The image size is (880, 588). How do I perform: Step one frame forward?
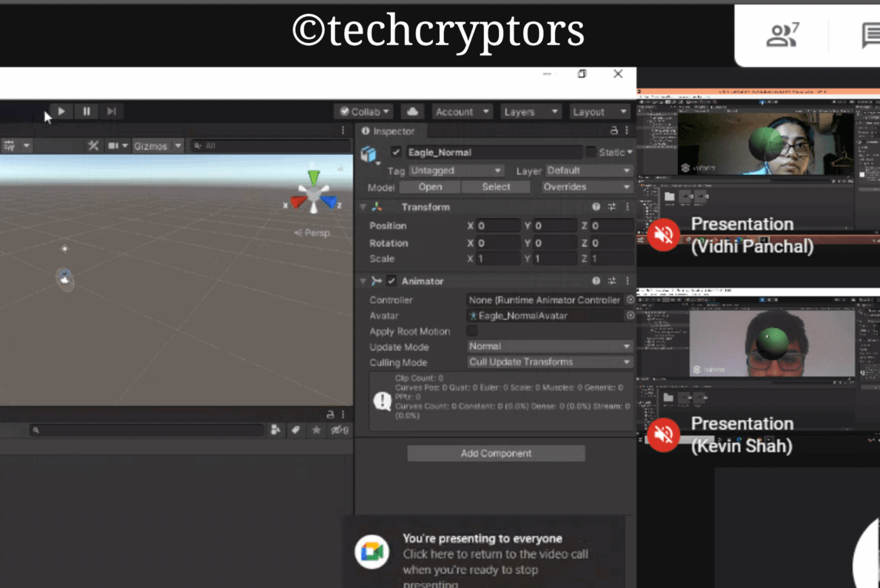tap(111, 111)
